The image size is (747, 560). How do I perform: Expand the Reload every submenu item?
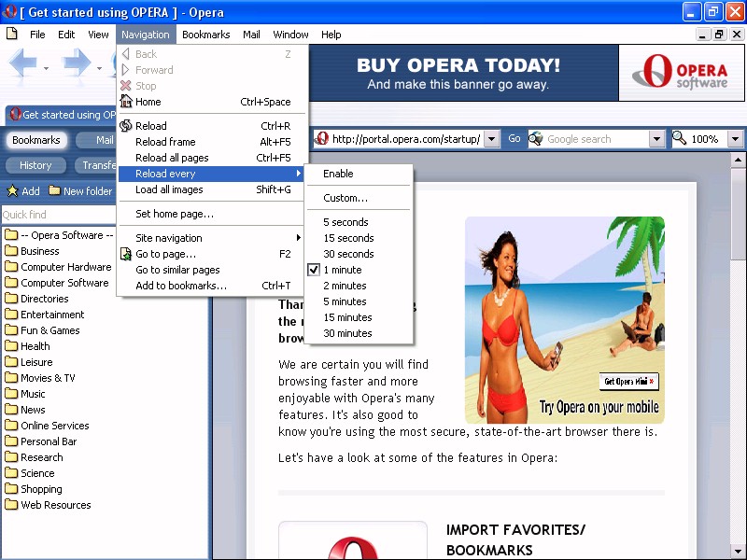tap(211, 174)
